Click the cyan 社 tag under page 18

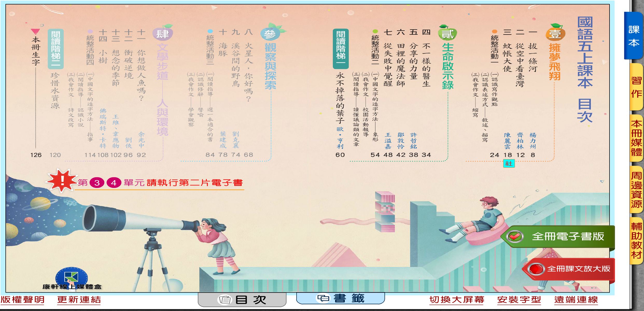coord(509,163)
